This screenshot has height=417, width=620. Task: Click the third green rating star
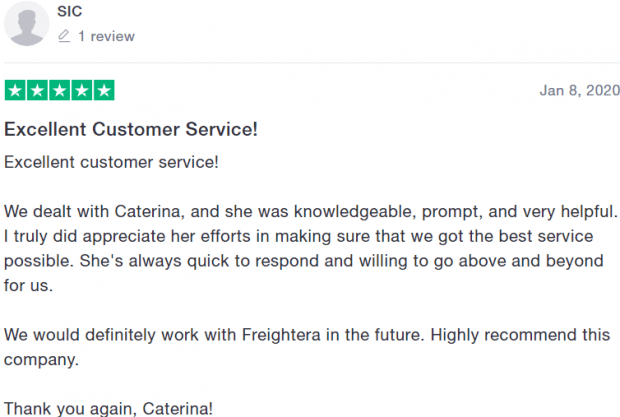coord(60,91)
